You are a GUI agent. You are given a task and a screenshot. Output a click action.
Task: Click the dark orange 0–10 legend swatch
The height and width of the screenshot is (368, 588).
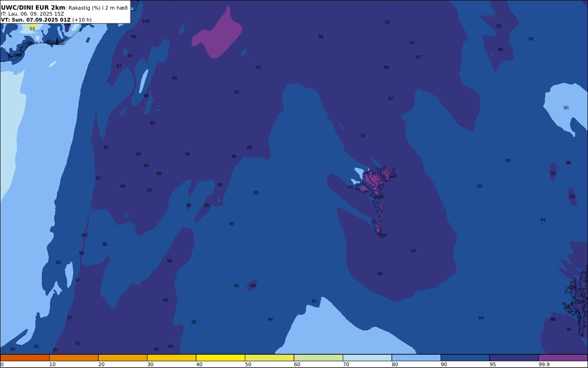pos(25,357)
